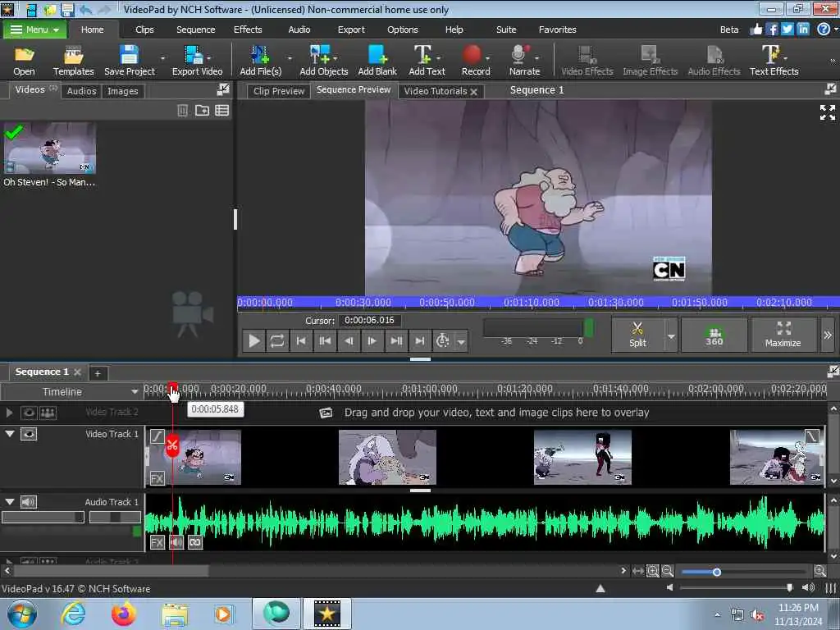Switch to the Images bin tab
The image size is (840, 630).
(123, 91)
